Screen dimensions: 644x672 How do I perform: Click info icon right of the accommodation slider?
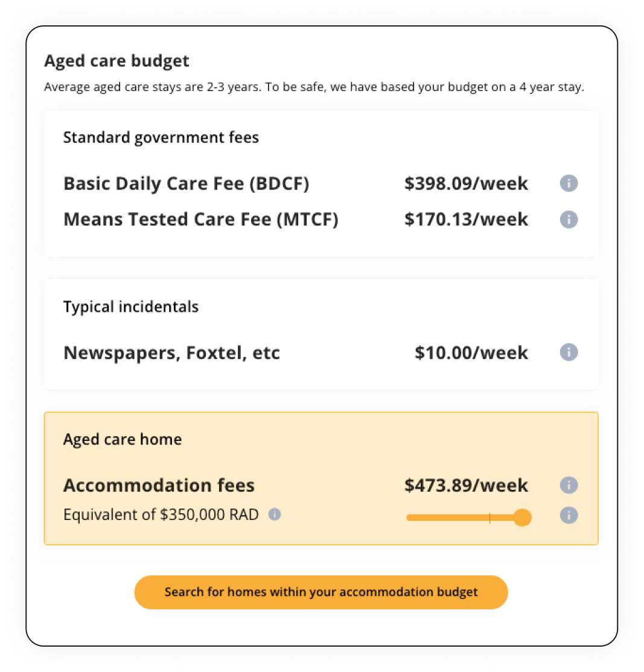pyautogui.click(x=569, y=515)
